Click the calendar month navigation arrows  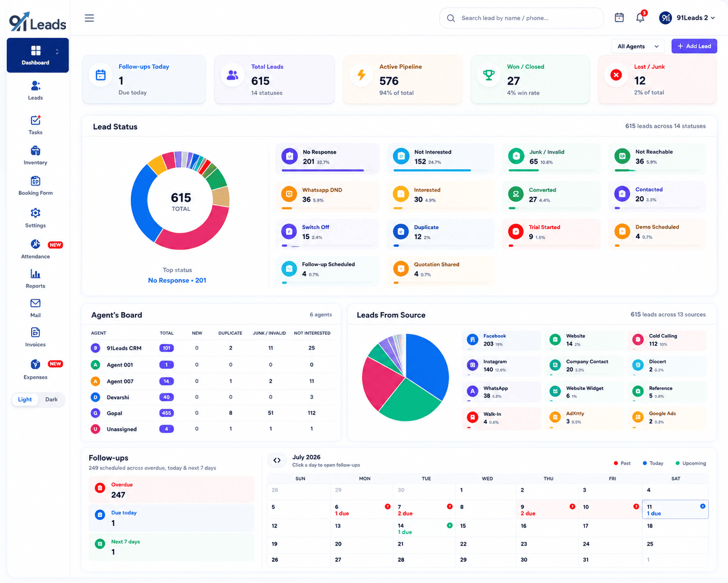(277, 460)
